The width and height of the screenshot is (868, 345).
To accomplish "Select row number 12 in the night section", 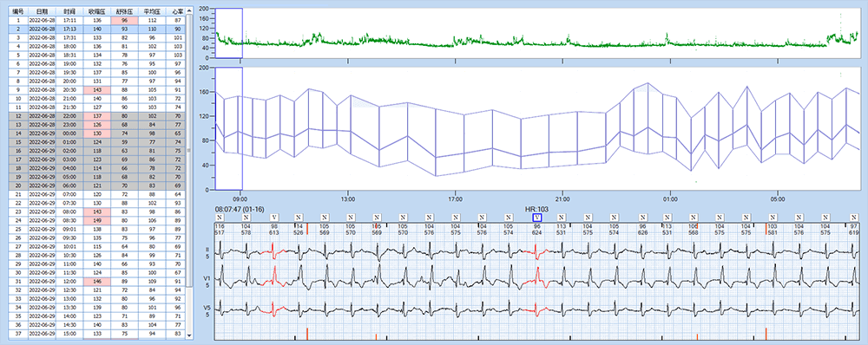I will [x=97, y=116].
